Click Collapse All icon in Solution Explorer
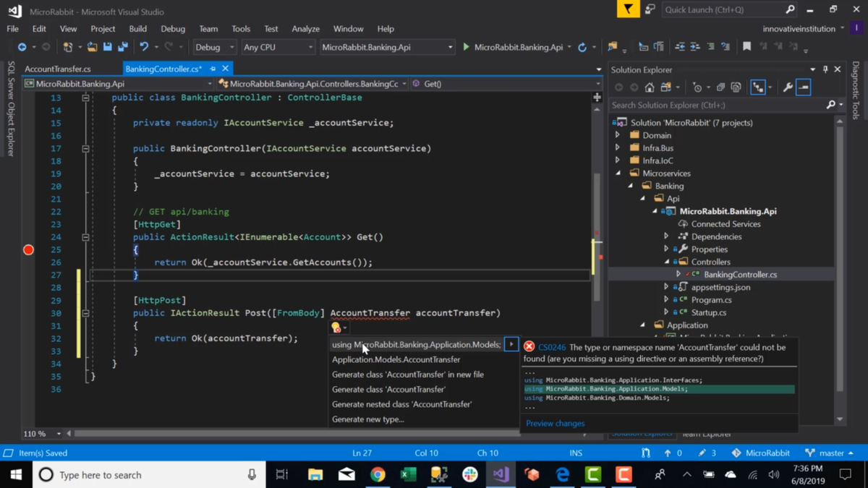The width and height of the screenshot is (868, 488). click(x=720, y=87)
